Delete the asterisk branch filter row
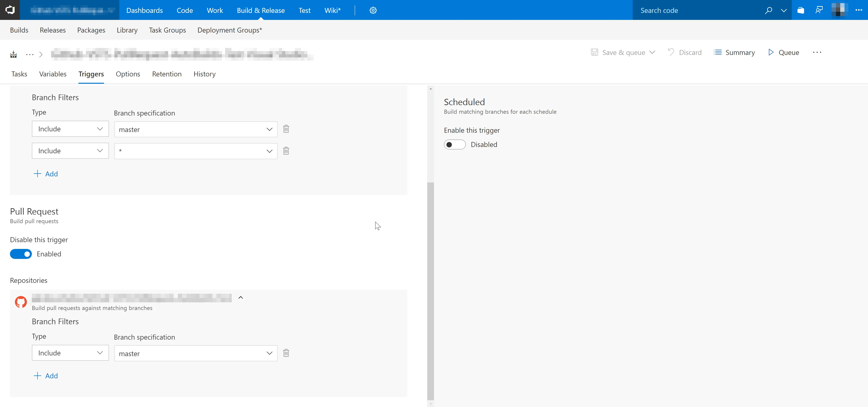868x407 pixels. [x=286, y=151]
